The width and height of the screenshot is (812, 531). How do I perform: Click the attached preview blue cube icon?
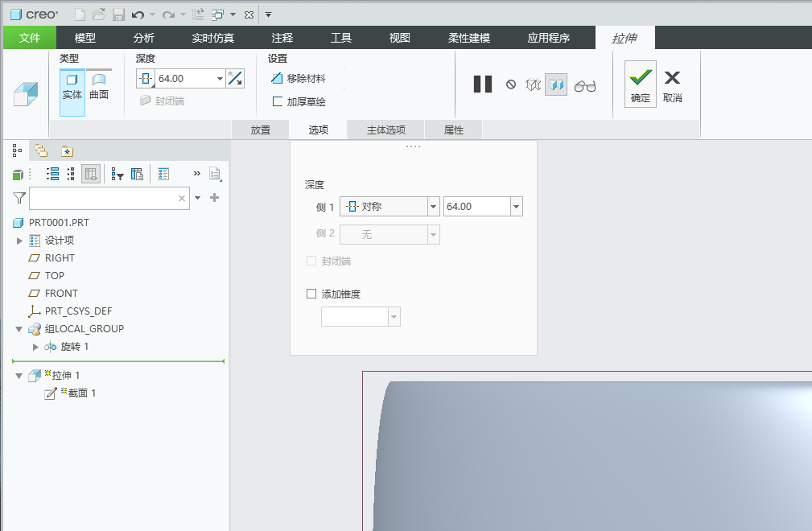[556, 84]
